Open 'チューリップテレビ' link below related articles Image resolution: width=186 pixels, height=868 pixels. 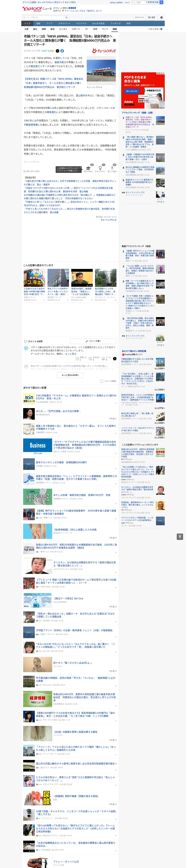tap(108, 220)
